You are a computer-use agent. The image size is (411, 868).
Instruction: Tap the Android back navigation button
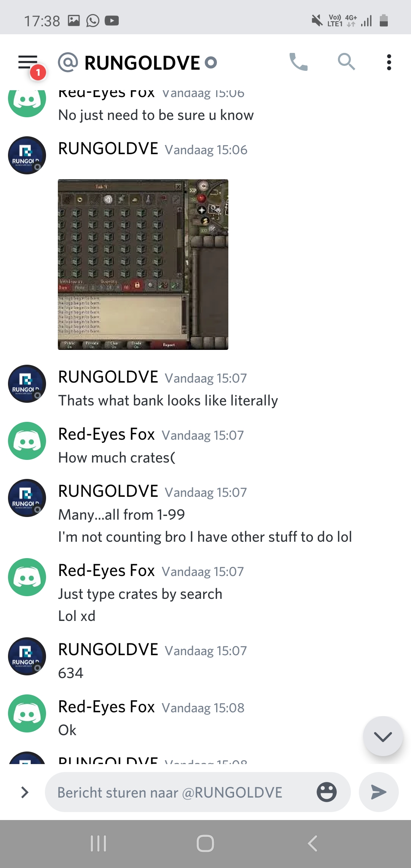pyautogui.click(x=312, y=843)
